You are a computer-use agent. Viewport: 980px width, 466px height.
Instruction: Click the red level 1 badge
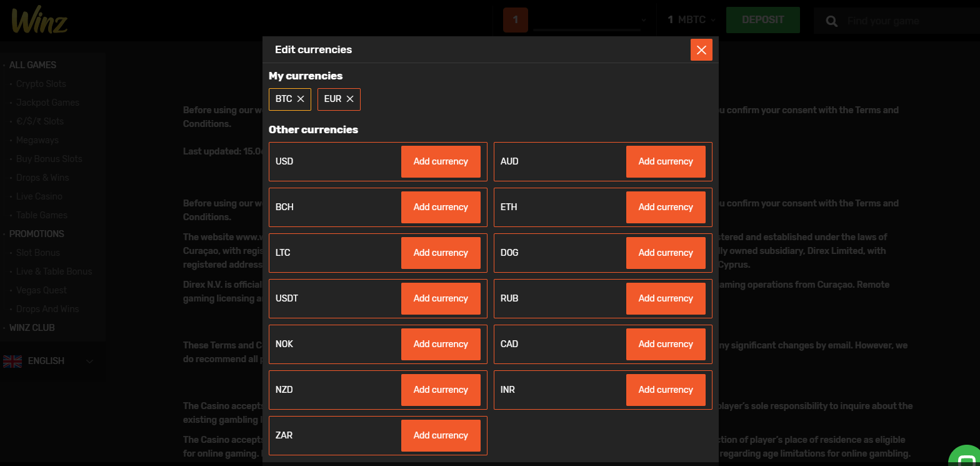click(x=516, y=20)
